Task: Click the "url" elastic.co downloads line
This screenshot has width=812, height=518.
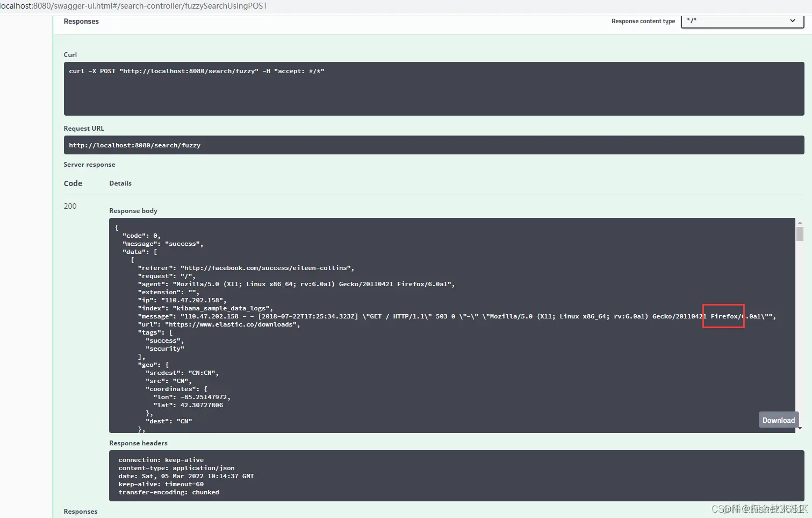Action: point(219,324)
